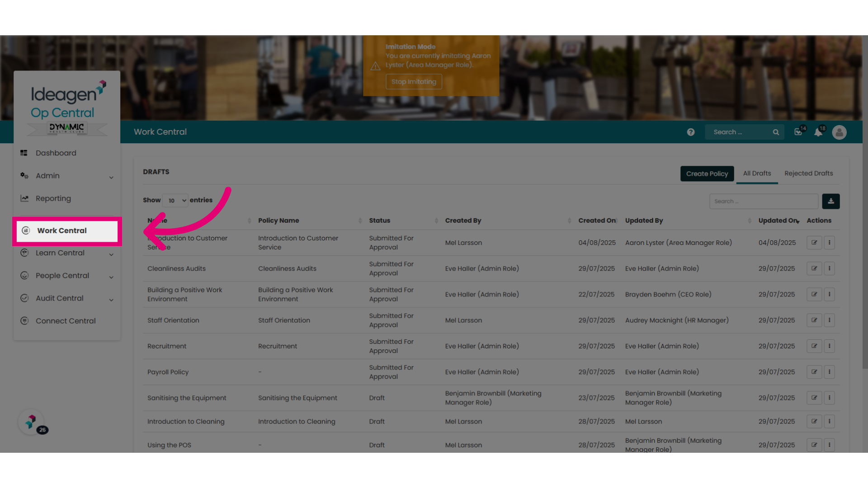Open the Show entries count dropdown
This screenshot has width=868, height=488.
175,200
